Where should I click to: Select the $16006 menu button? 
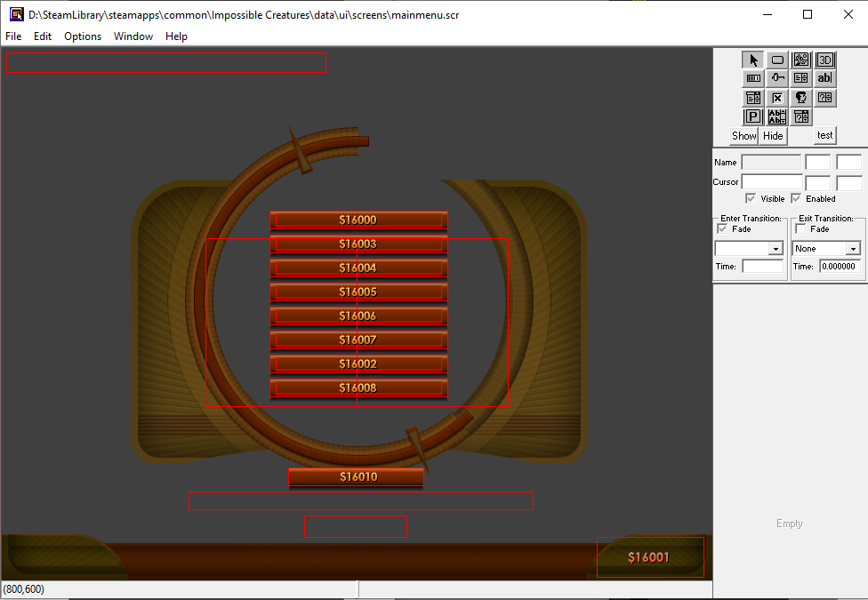pos(358,316)
